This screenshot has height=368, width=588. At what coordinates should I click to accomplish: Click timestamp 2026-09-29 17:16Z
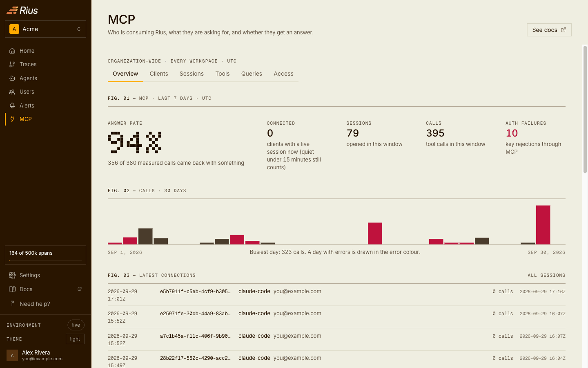(x=542, y=292)
